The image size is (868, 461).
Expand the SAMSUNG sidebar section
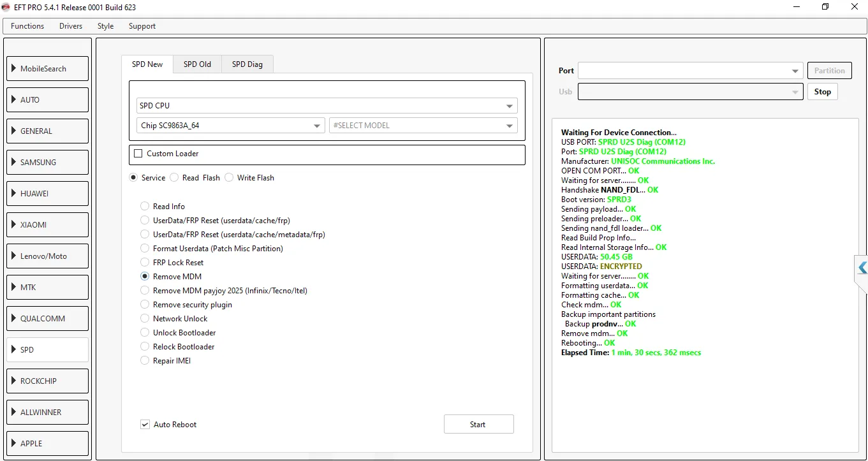[47, 162]
